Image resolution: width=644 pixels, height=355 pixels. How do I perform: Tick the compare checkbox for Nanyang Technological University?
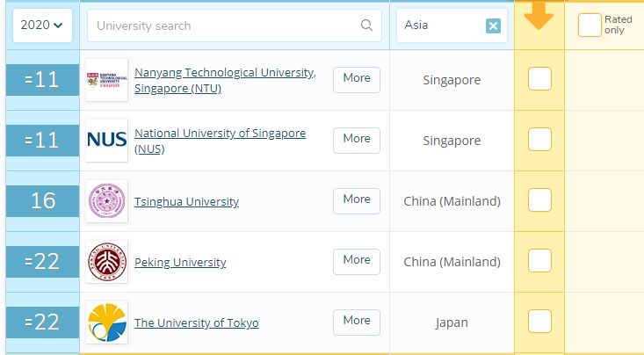pos(539,78)
